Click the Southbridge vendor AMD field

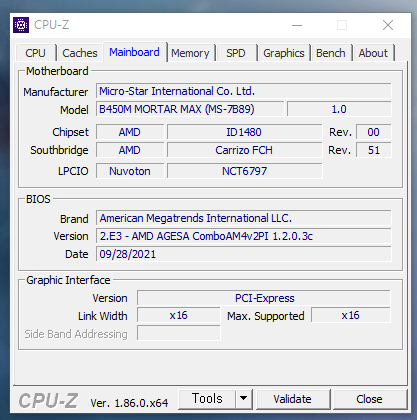click(x=130, y=150)
